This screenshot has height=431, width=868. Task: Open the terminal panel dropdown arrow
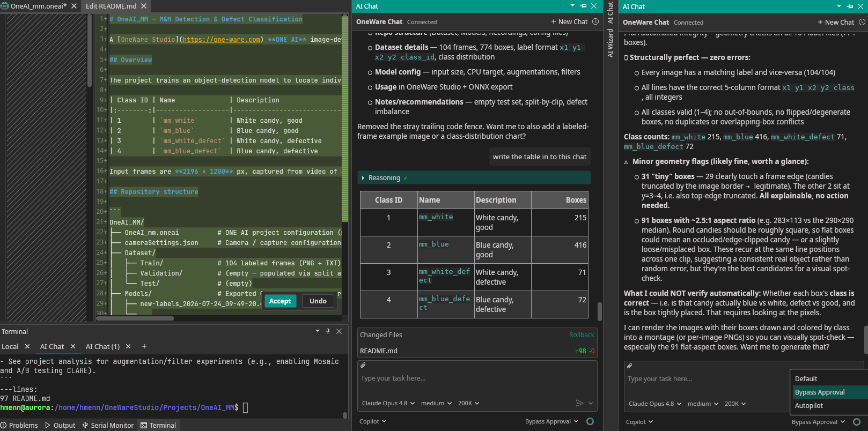(318, 331)
